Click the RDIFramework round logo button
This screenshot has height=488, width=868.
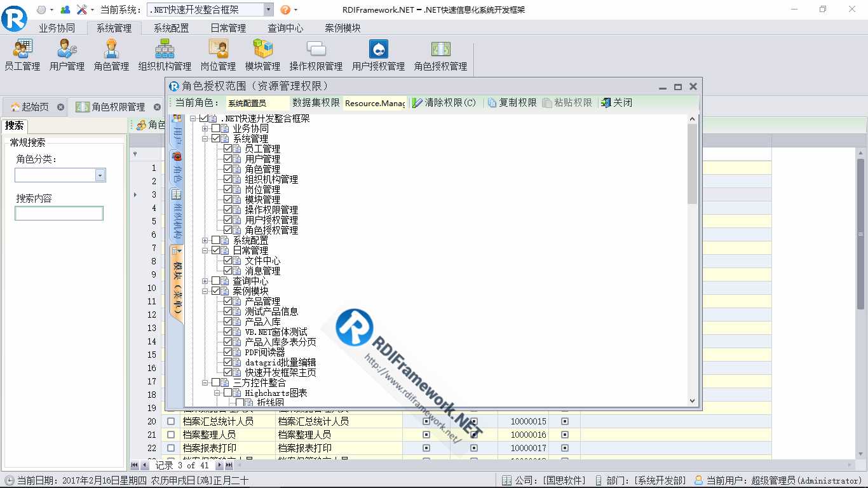tap(14, 18)
